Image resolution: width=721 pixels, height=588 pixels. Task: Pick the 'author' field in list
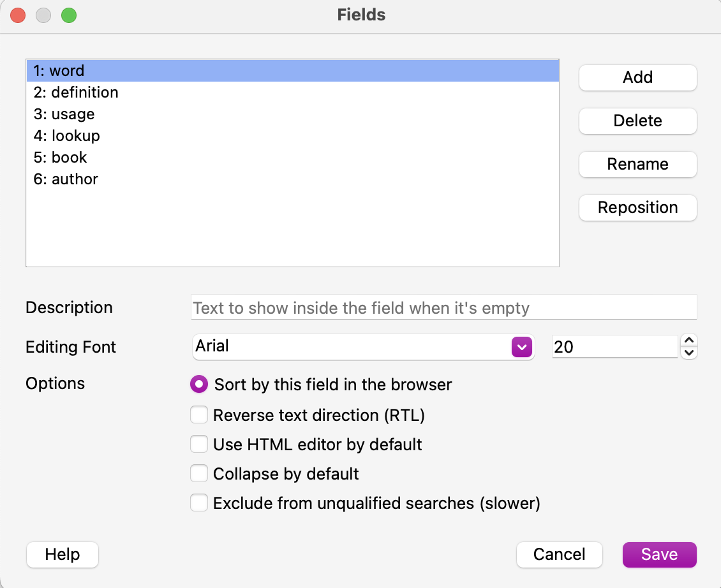pyautogui.click(x=66, y=179)
